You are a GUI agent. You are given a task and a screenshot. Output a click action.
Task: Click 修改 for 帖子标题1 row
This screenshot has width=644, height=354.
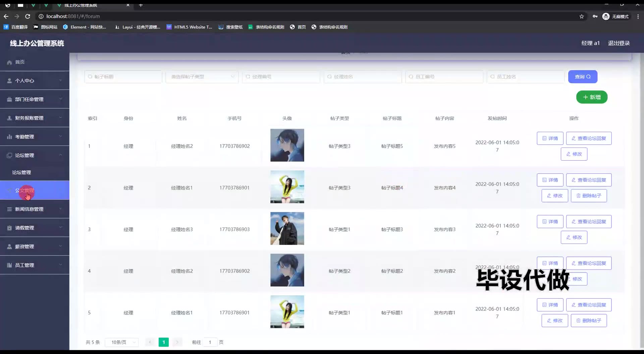point(555,321)
